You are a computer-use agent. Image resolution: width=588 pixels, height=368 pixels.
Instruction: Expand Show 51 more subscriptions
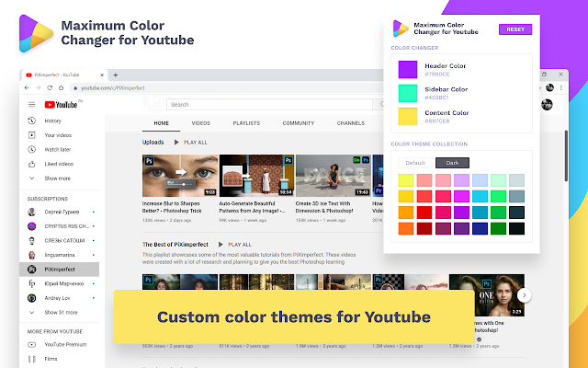(x=62, y=313)
